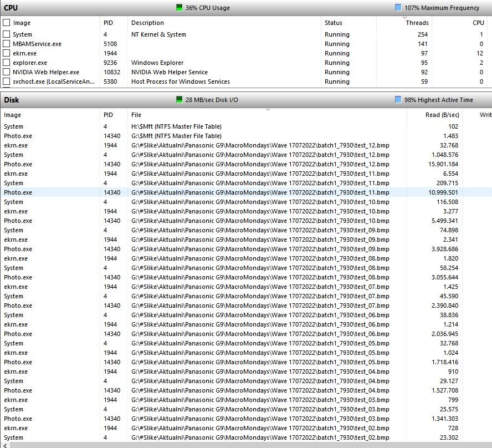Screen dimensions: 492x448
Task: Toggle the explorer.exe checkbox
Action: [7, 63]
